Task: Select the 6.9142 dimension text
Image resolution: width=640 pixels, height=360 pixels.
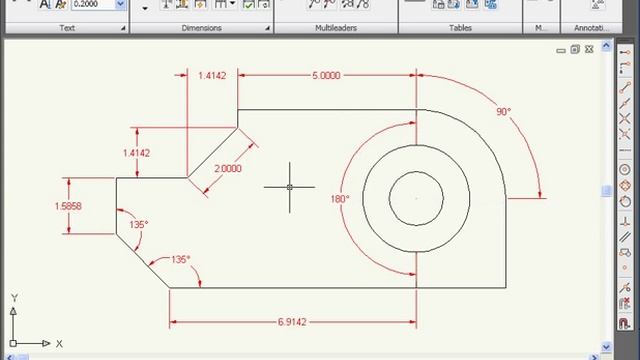Action: tap(292, 322)
